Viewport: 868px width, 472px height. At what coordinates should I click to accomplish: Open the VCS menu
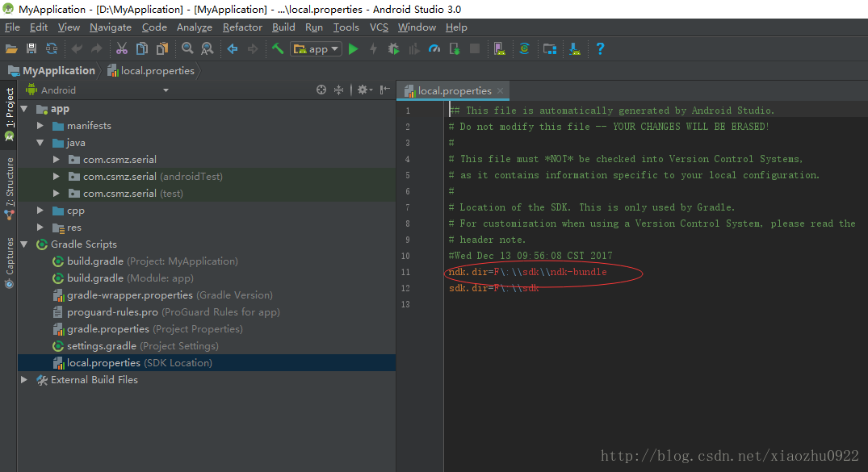[x=379, y=27]
